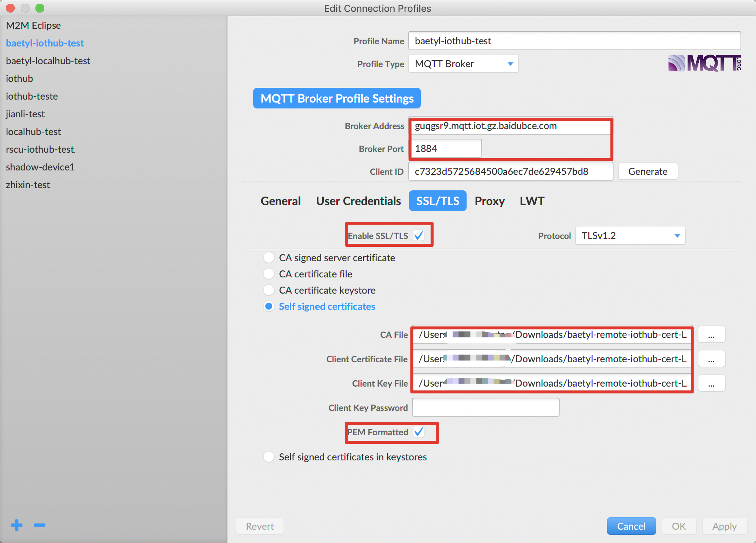This screenshot has height=543, width=756.
Task: Open the LWT tab
Action: [532, 201]
